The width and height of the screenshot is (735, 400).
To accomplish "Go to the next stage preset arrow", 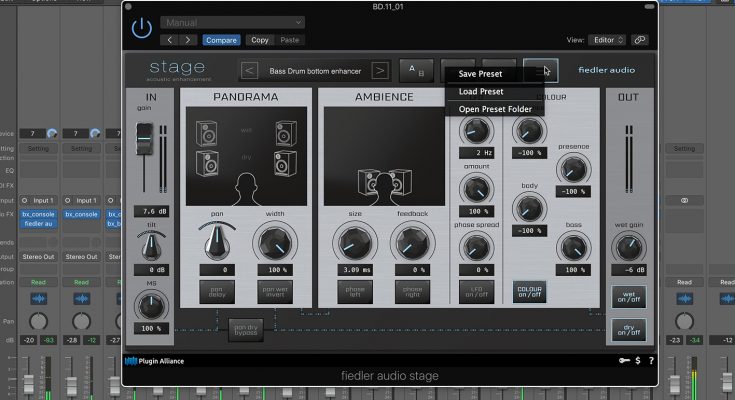I will [379, 70].
